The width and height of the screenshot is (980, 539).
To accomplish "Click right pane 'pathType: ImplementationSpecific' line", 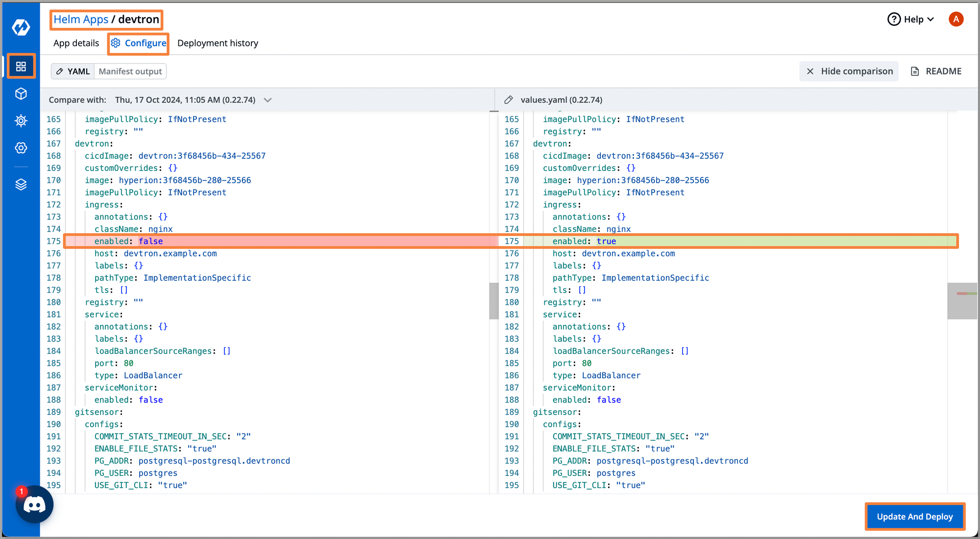I will coord(631,278).
